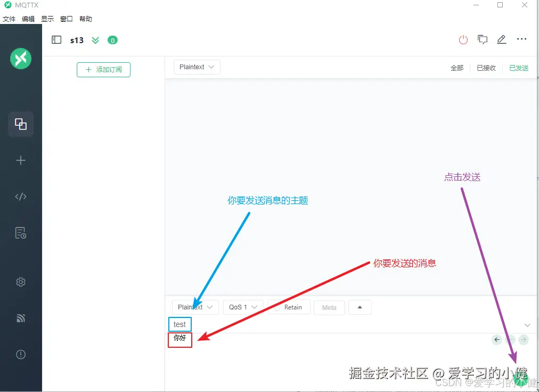Disconnect using the red power icon
The width and height of the screenshot is (539, 392).
point(463,39)
